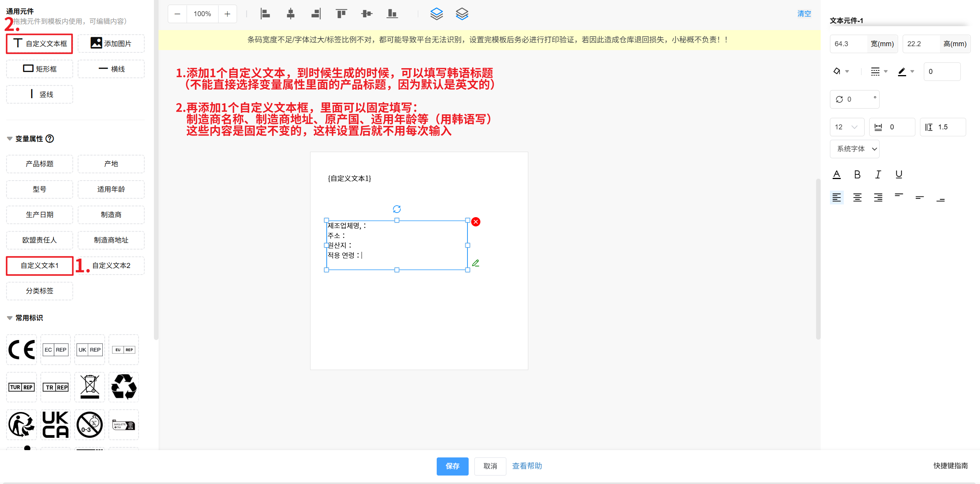Click bring layer to front icon
The image size is (980, 484).
436,14
